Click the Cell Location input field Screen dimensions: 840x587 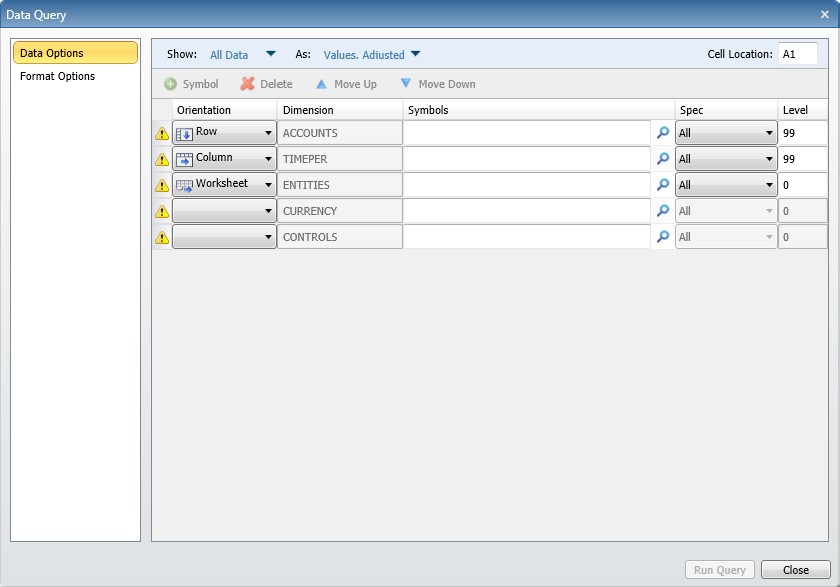[797, 54]
